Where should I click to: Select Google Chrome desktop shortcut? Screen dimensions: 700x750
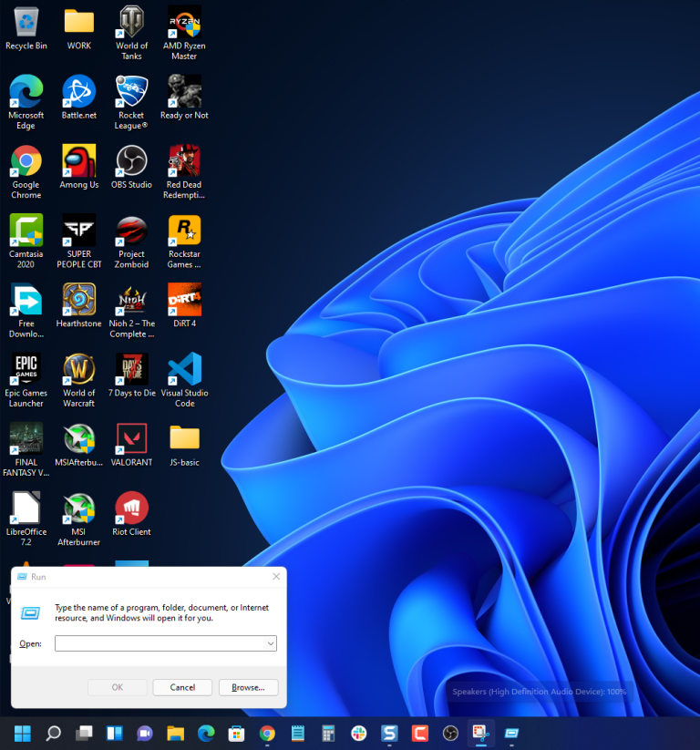pyautogui.click(x=26, y=172)
